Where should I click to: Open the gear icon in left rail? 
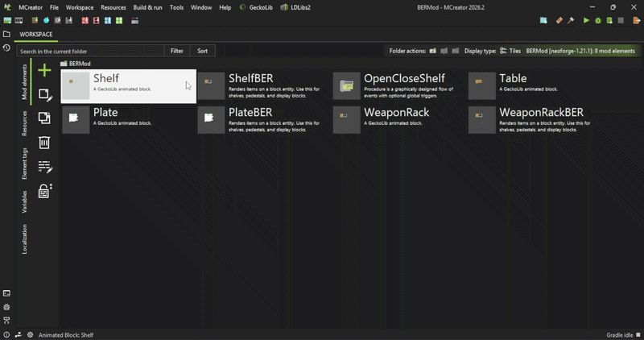click(x=6, y=307)
